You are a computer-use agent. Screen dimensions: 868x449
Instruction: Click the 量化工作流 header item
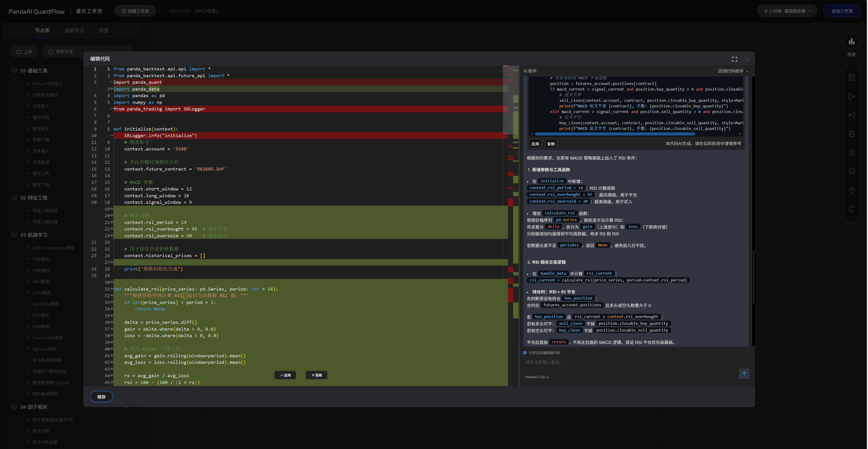tap(89, 11)
